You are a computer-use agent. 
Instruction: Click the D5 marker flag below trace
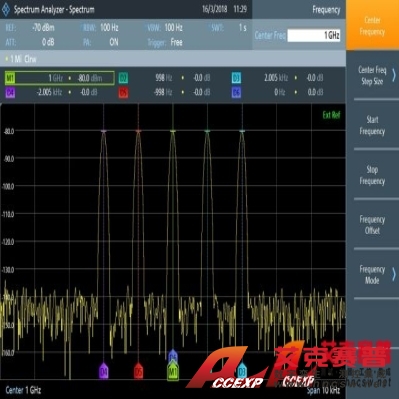(138, 371)
